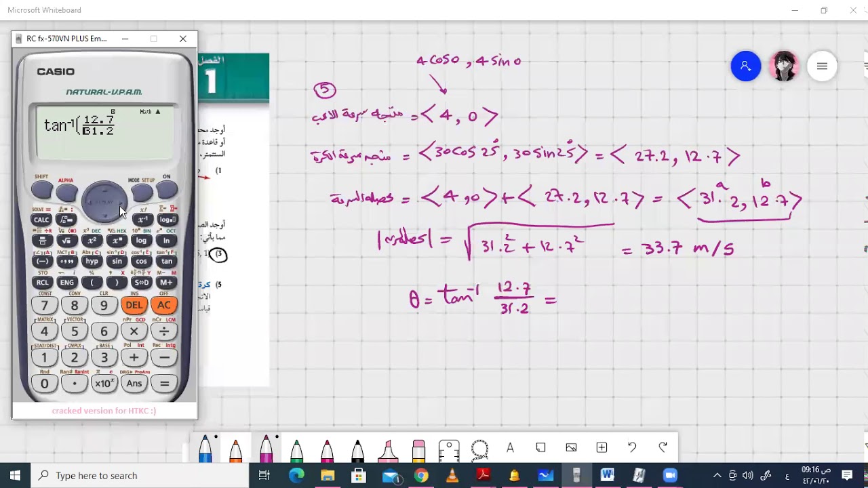Click the fraction template key

[x=42, y=241]
